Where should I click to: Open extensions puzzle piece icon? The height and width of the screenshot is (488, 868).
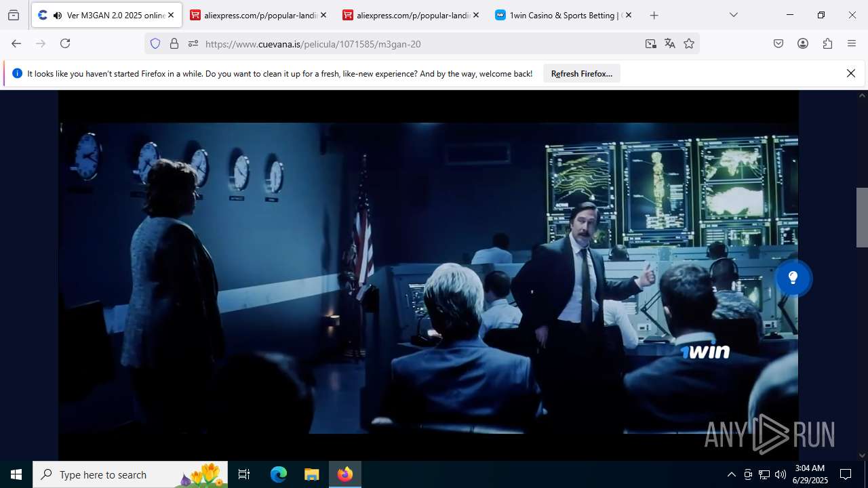tap(827, 43)
